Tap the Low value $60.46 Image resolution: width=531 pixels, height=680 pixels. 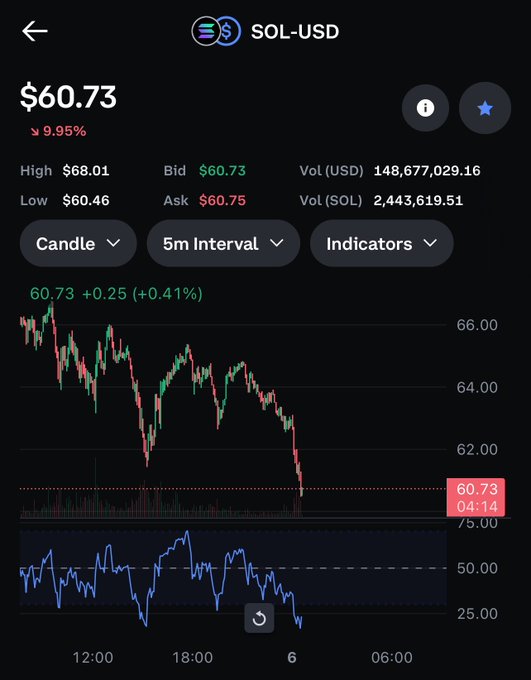pos(86,200)
